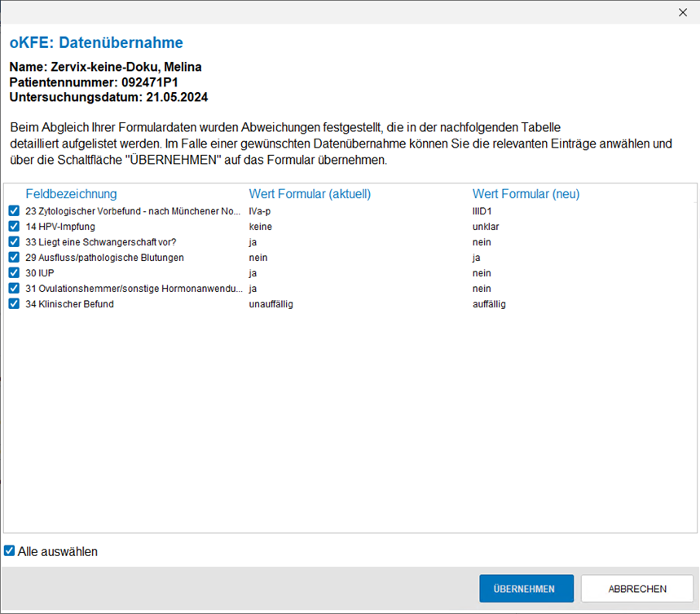Click the new value 'IIID1'
This screenshot has width=700, height=614.
(482, 211)
